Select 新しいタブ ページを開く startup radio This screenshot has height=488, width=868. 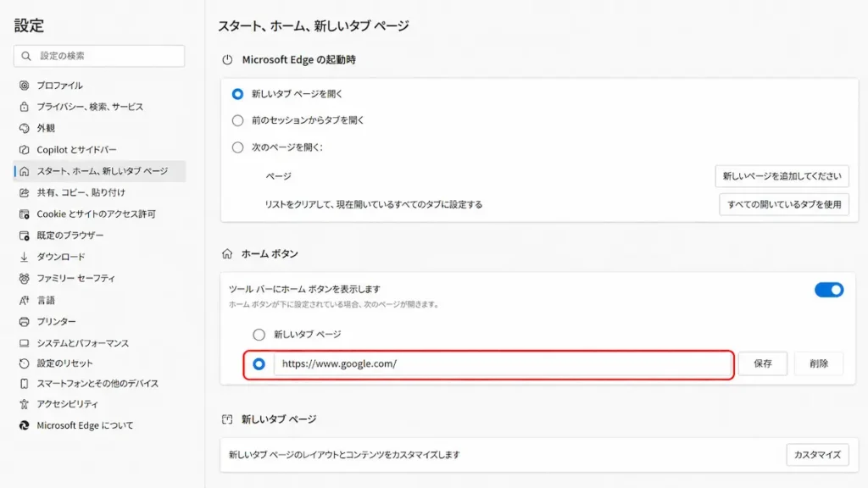pyautogui.click(x=237, y=94)
